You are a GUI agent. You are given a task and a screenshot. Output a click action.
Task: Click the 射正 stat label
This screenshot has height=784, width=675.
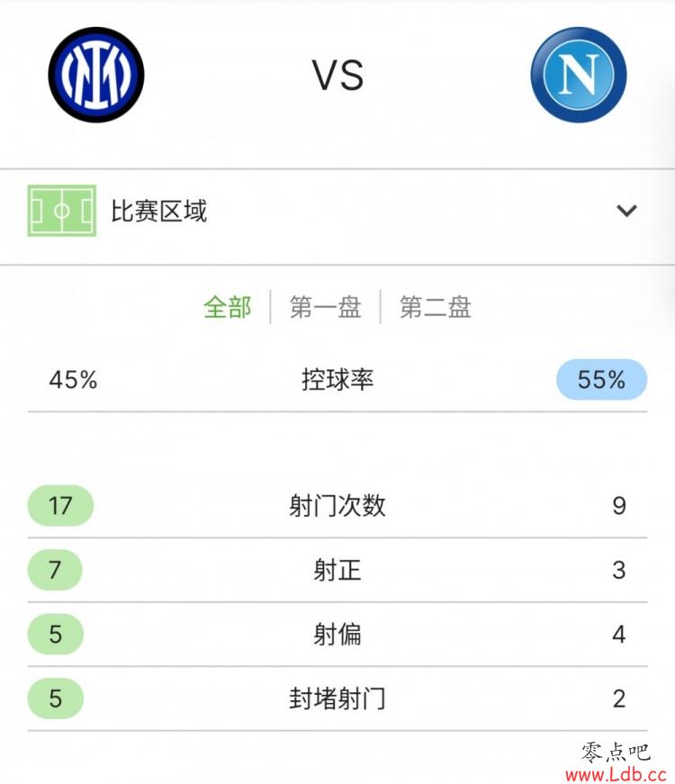(x=337, y=570)
